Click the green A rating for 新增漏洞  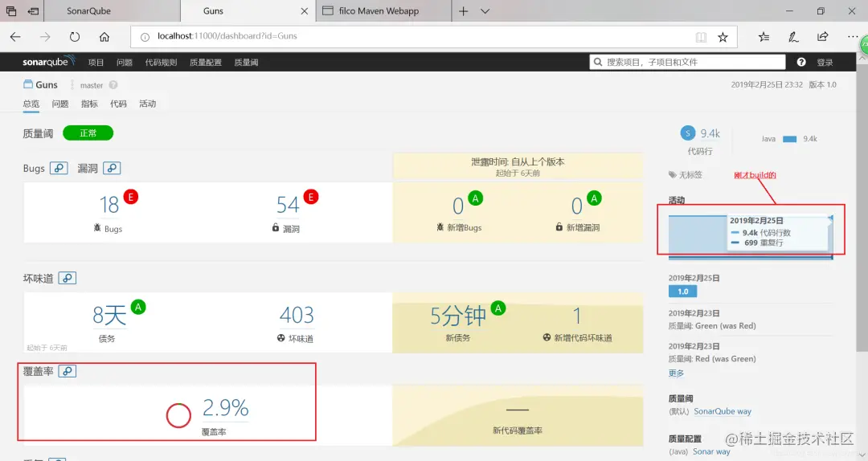[594, 198]
